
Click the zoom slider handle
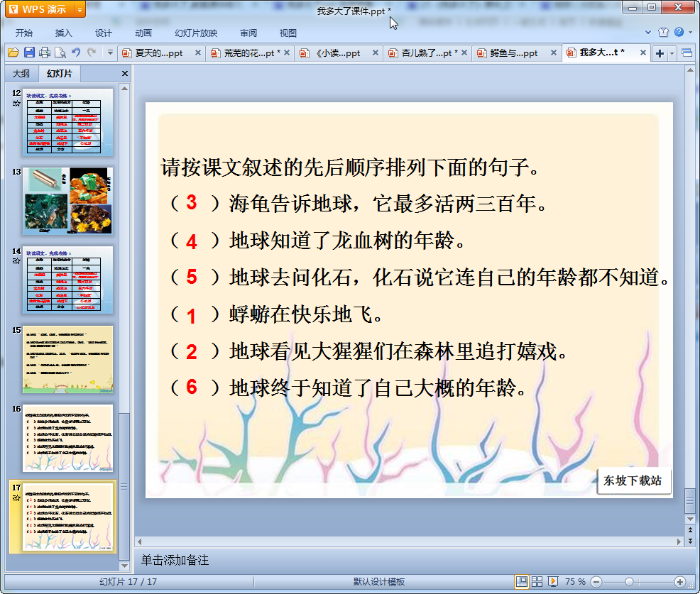(x=629, y=581)
